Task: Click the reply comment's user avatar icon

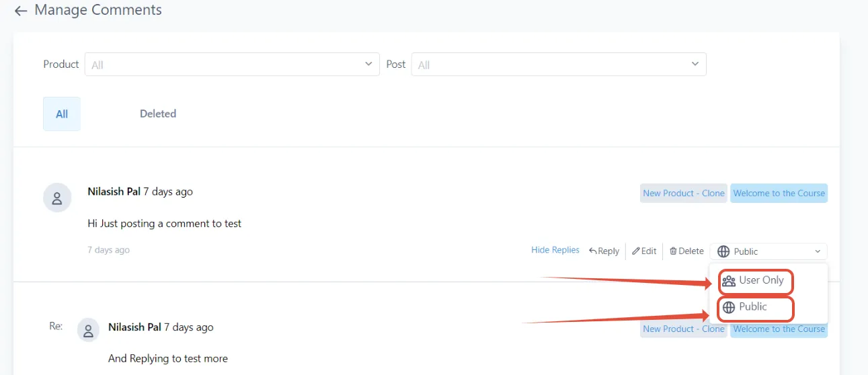Action: click(x=89, y=330)
